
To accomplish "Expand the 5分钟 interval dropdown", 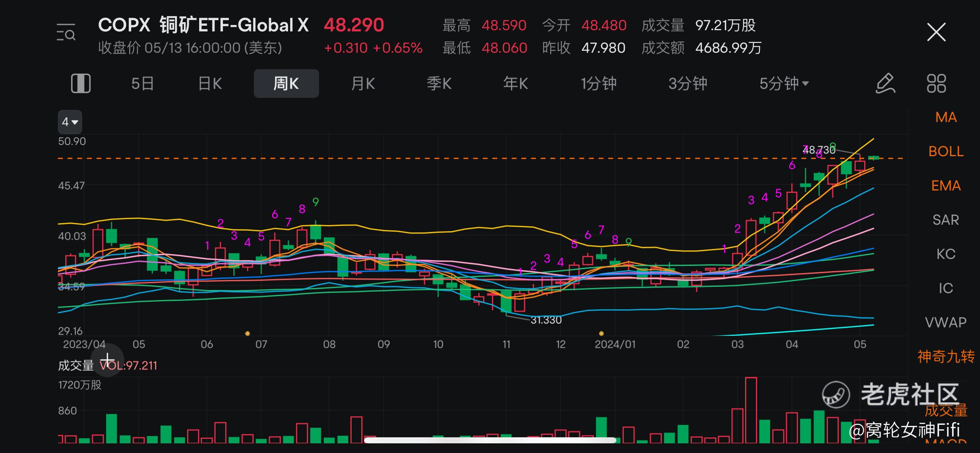I will (x=784, y=84).
